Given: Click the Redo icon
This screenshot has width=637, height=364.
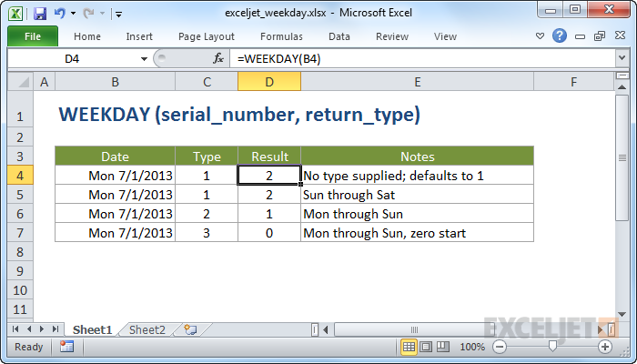Looking at the screenshot, I should 88,14.
